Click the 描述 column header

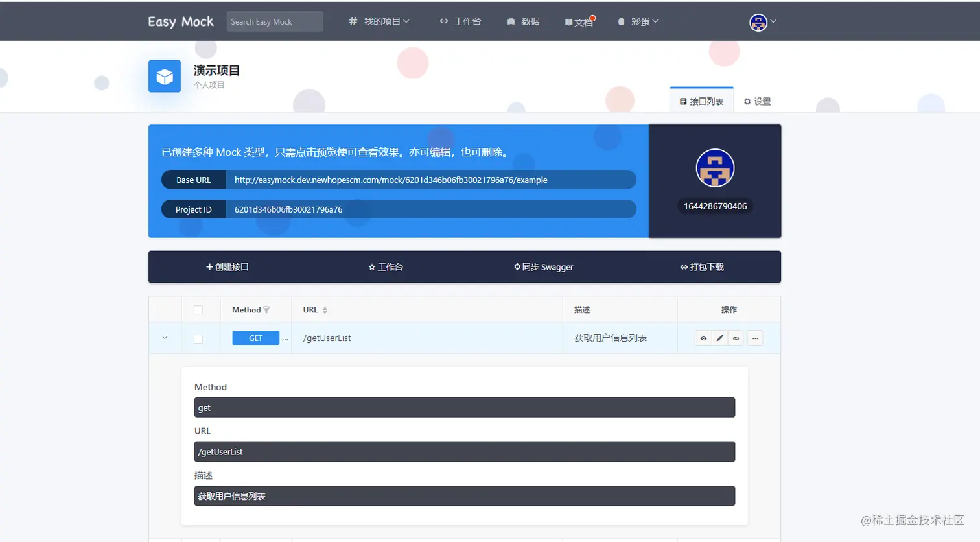(x=582, y=310)
